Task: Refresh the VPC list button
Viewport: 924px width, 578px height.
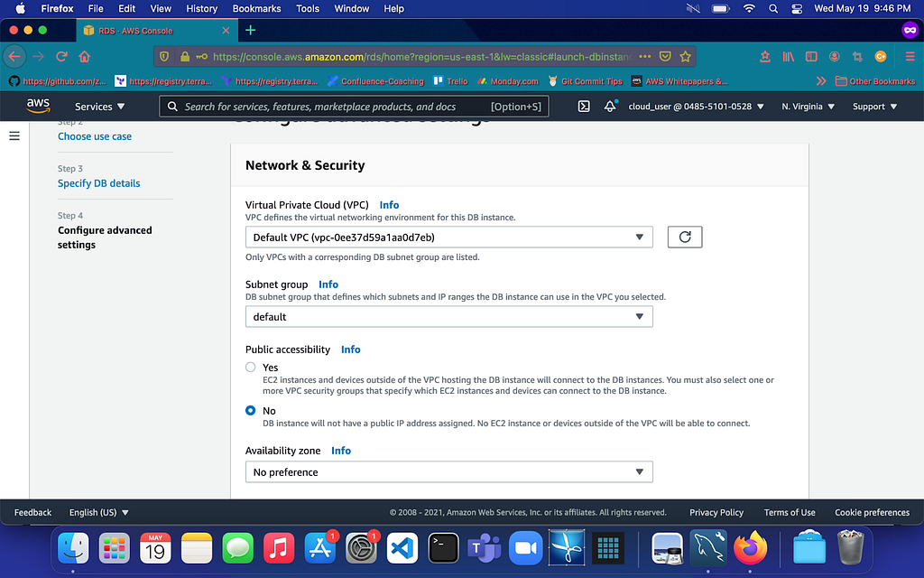Action: (685, 238)
